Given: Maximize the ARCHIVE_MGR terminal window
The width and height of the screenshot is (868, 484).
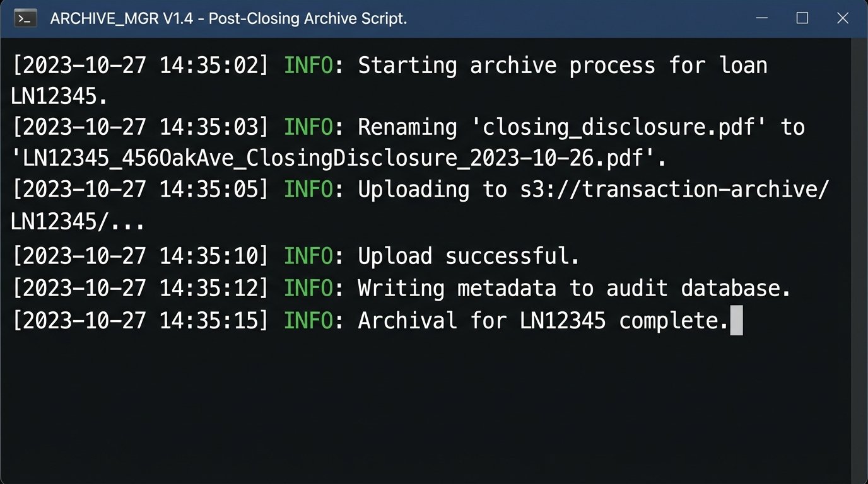Looking at the screenshot, I should coord(802,18).
